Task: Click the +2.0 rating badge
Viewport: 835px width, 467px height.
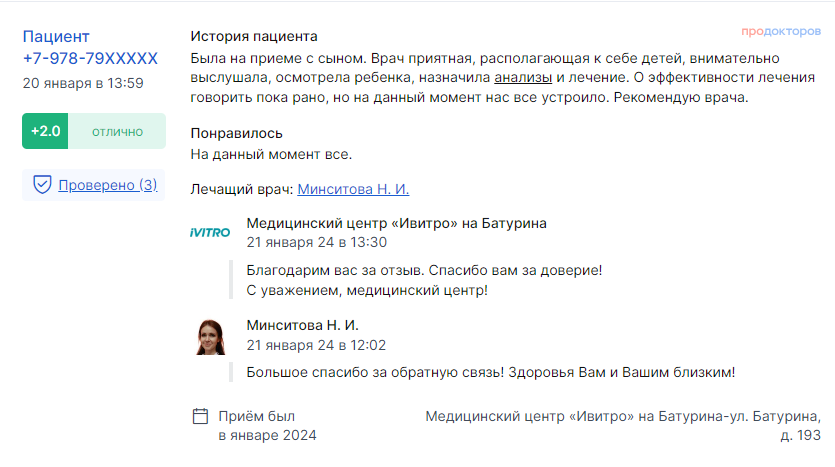Action: point(45,131)
